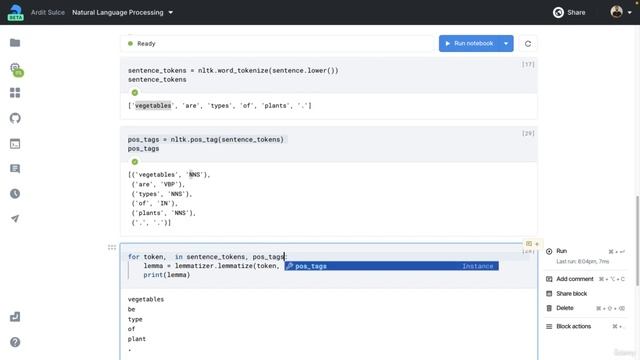This screenshot has height=360, width=640.
Task: Click the Share block icon
Action: [549, 293]
